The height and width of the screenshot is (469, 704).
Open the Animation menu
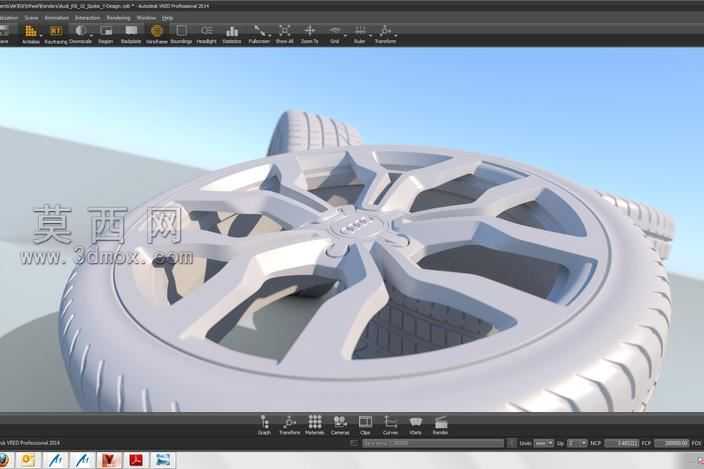pyautogui.click(x=57, y=18)
